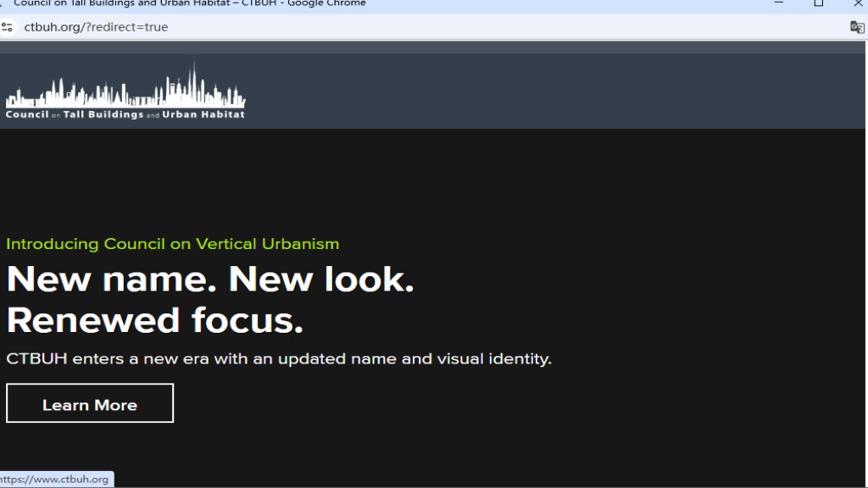868x488 pixels.
Task: Click the Chrome app icon on the title bar
Action: click(x=3, y=3)
